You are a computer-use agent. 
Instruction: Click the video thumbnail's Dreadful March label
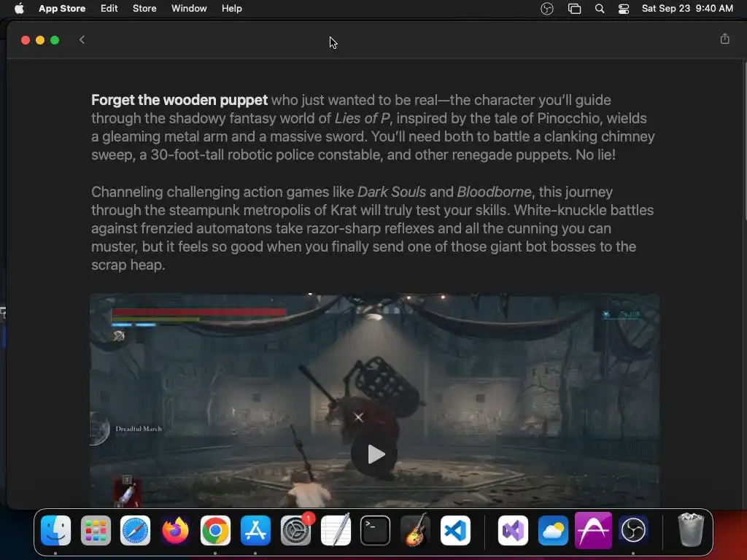click(x=139, y=429)
